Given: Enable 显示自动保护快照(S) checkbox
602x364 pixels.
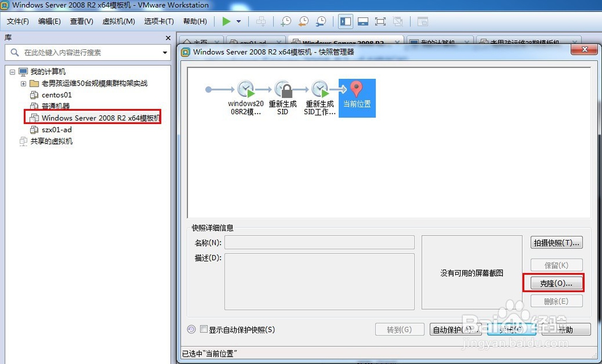Looking at the screenshot, I should (204, 329).
